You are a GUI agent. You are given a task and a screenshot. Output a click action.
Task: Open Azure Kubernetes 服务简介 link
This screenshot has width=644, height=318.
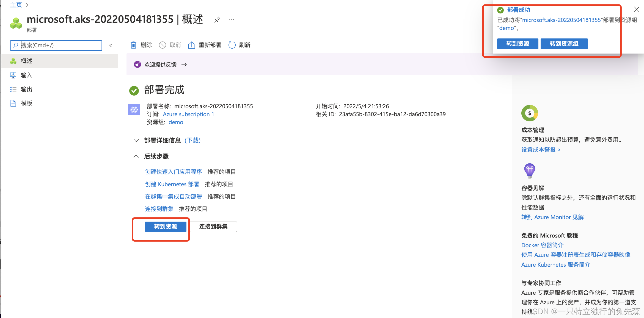point(556,265)
